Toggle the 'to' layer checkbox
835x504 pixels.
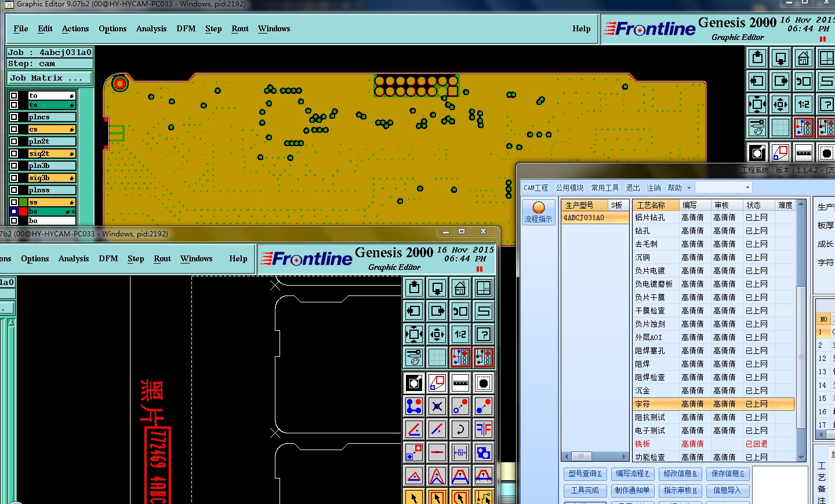(x=14, y=96)
